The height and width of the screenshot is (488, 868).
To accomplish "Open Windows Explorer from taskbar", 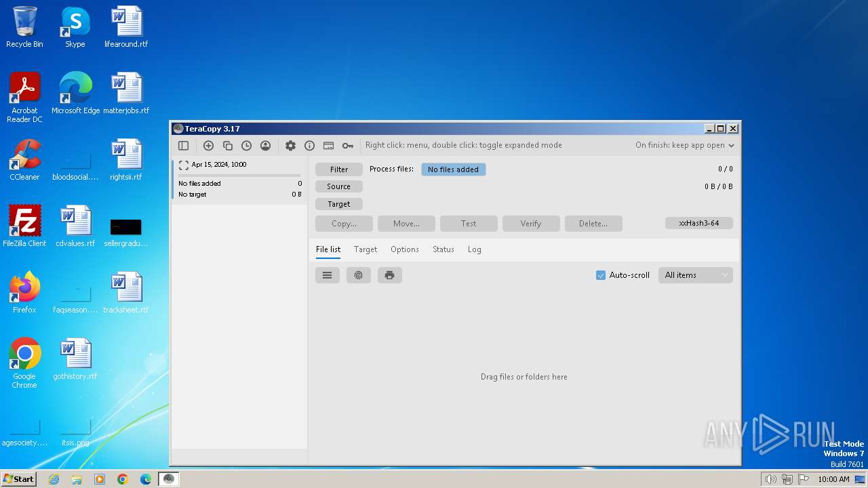I will click(77, 479).
